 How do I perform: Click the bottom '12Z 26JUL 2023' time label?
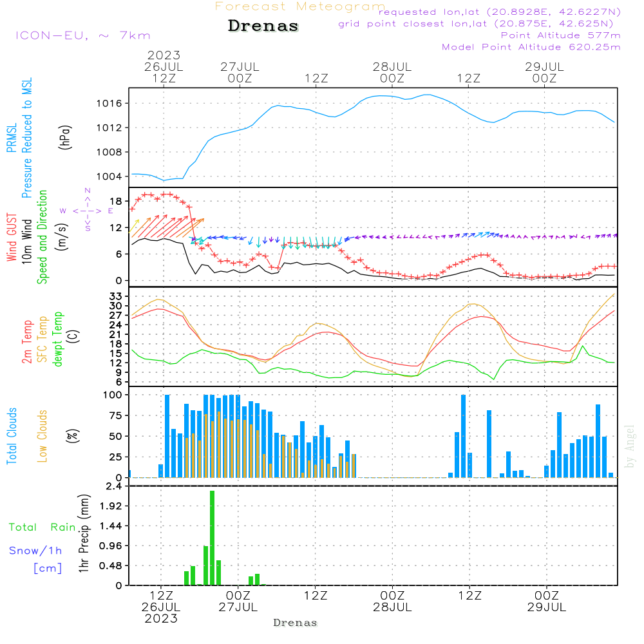pos(161,607)
